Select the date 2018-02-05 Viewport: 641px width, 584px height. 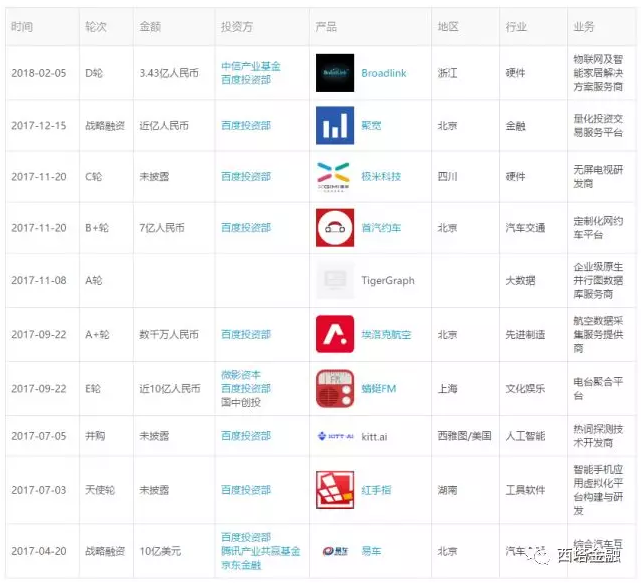[x=39, y=73]
